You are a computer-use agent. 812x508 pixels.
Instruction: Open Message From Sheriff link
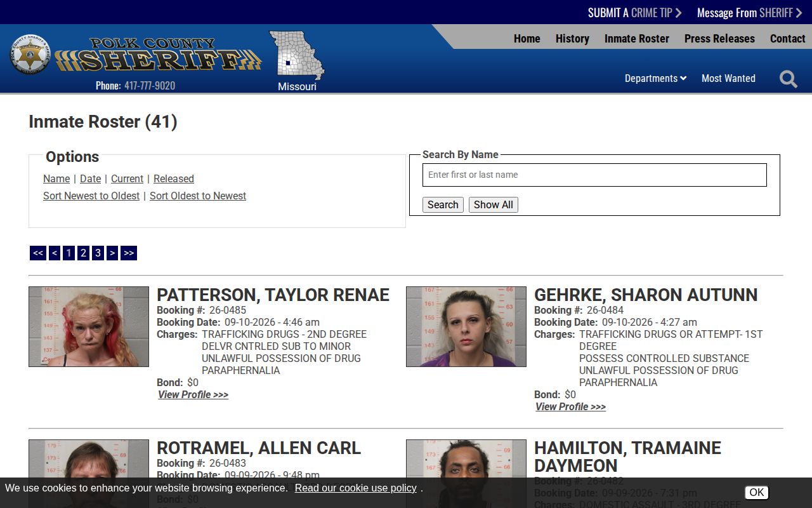coord(749,13)
